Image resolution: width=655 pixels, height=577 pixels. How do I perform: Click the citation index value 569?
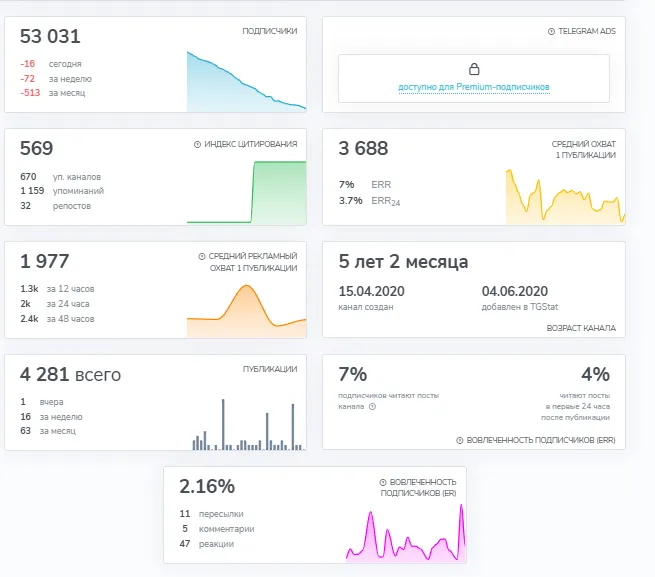(36, 148)
